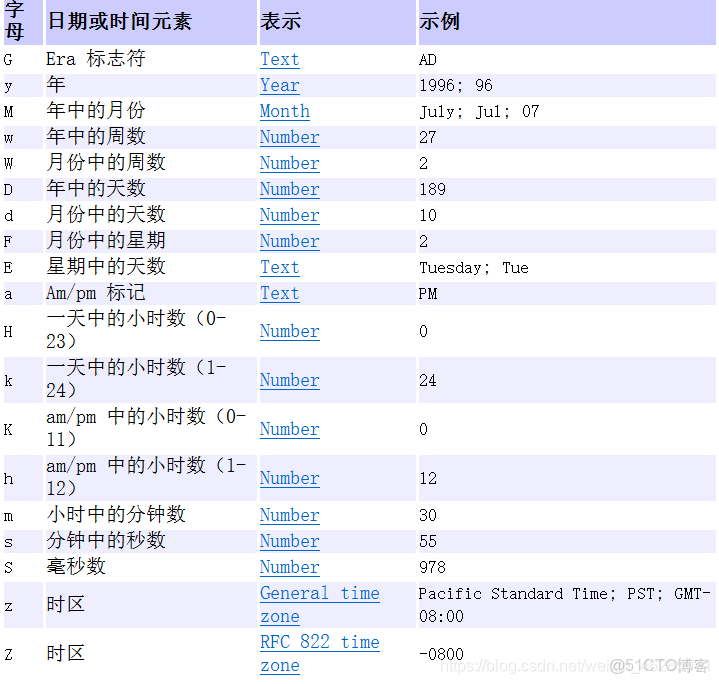The height and width of the screenshot is (684, 719).
Task: Click the example Tuesday; Tue
Action: [474, 268]
